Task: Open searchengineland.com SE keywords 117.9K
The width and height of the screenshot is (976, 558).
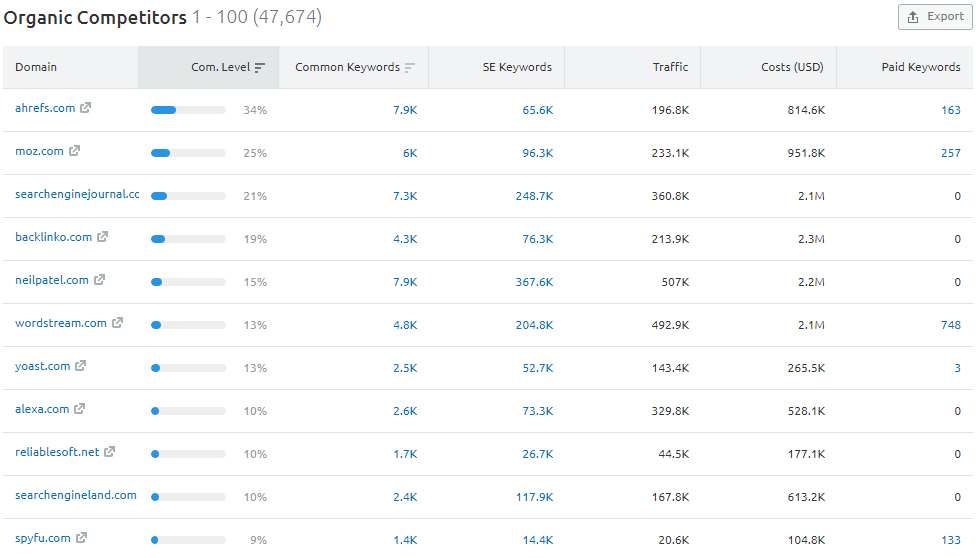Action: click(535, 496)
